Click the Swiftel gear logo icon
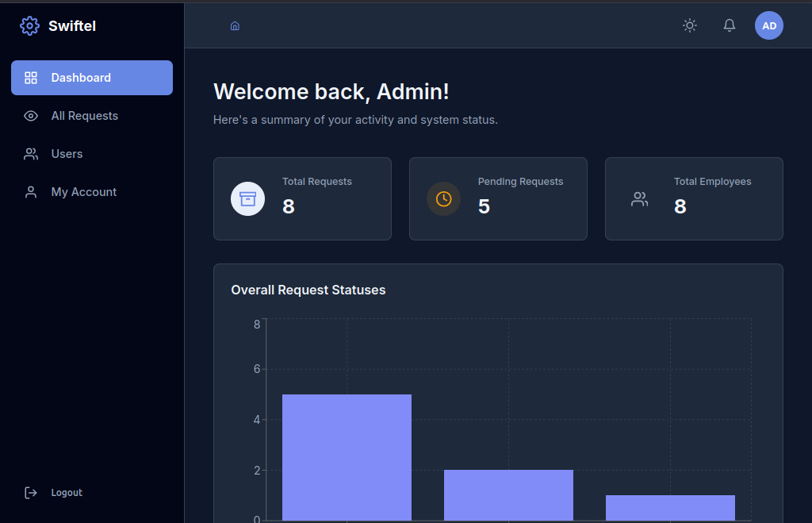This screenshot has width=812, height=523. coord(29,26)
